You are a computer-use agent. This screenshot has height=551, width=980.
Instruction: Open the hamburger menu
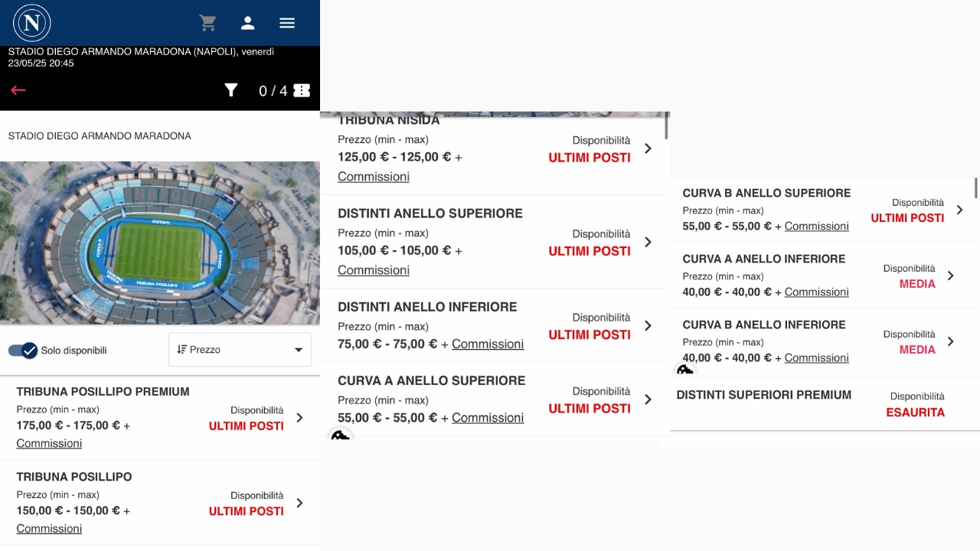click(x=287, y=23)
